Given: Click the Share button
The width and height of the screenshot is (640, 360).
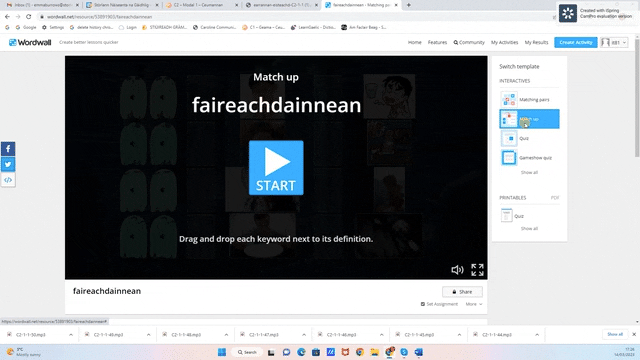Looking at the screenshot, I should 462,292.
